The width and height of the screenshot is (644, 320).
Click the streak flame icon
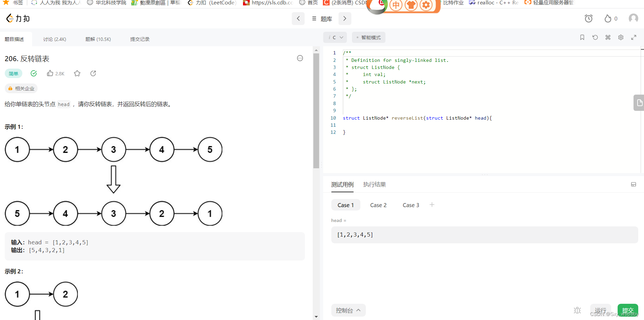point(608,19)
